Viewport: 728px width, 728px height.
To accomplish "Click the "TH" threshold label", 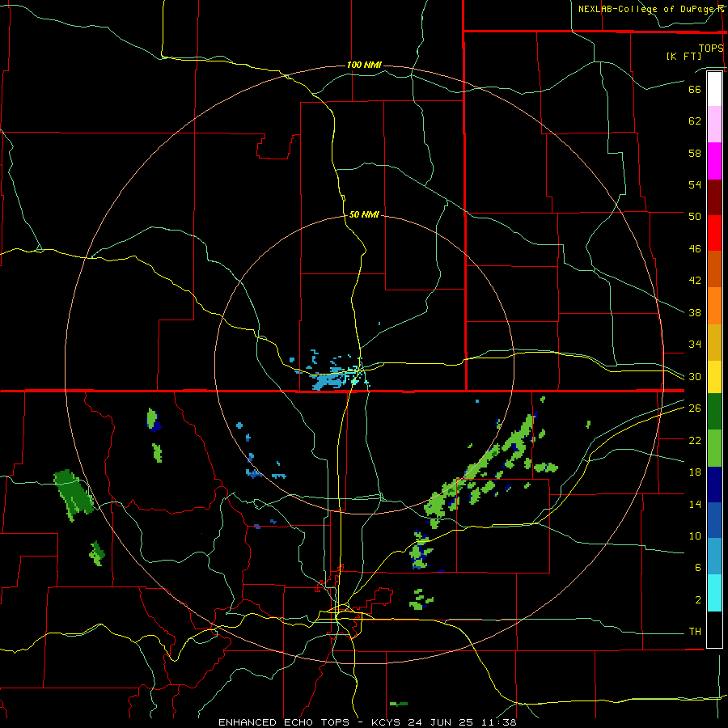I will click(695, 632).
